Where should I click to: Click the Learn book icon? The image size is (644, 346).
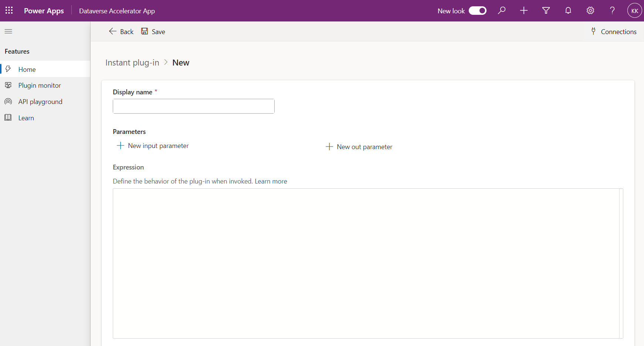8,118
